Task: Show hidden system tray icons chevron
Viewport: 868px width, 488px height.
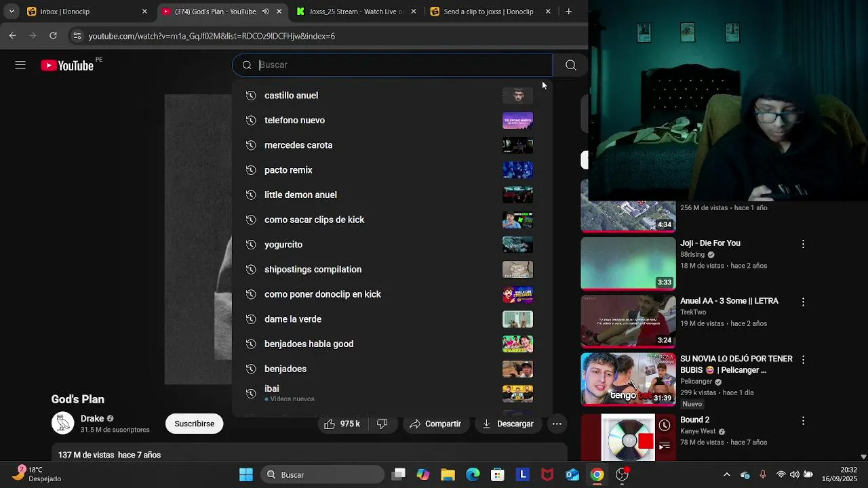Action: [x=726, y=474]
